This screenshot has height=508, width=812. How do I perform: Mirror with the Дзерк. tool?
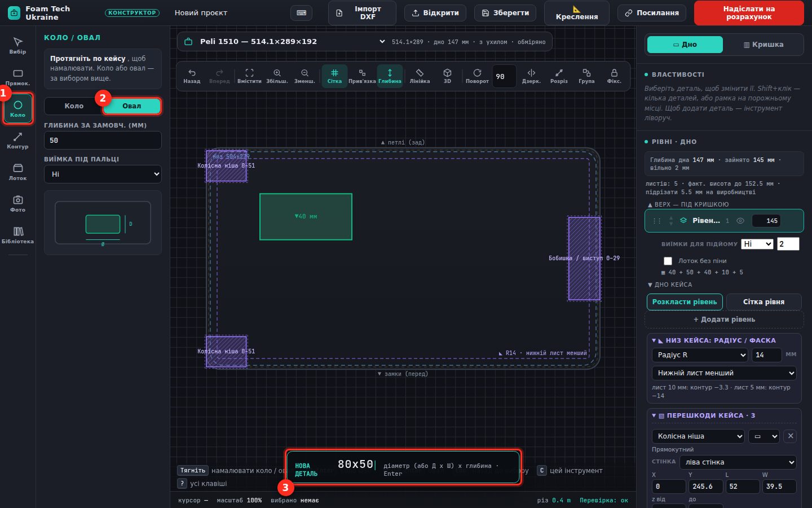(x=531, y=76)
